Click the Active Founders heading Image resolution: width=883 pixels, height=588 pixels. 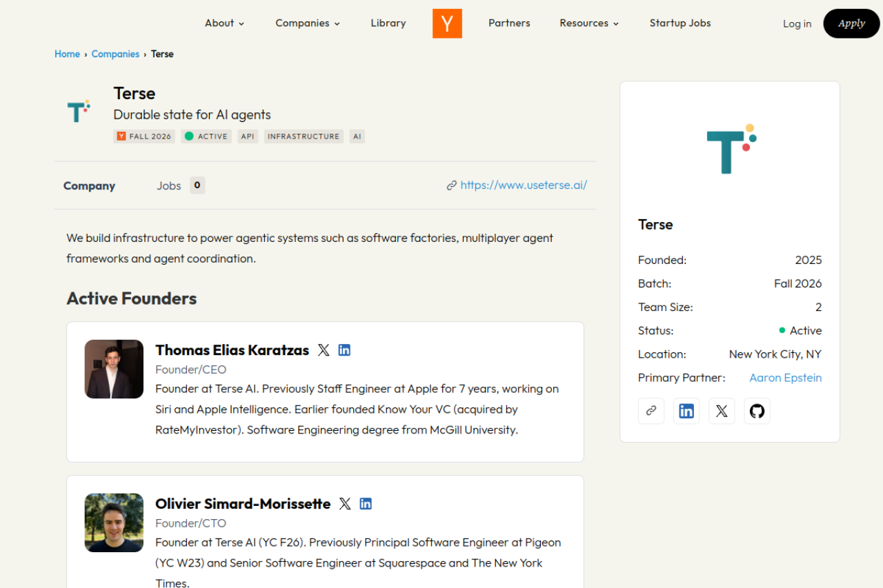132,298
